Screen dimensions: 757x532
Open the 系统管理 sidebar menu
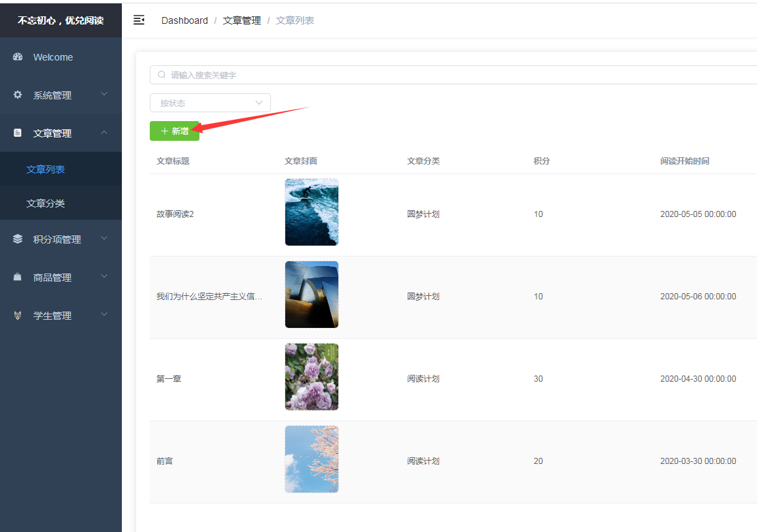click(x=61, y=95)
